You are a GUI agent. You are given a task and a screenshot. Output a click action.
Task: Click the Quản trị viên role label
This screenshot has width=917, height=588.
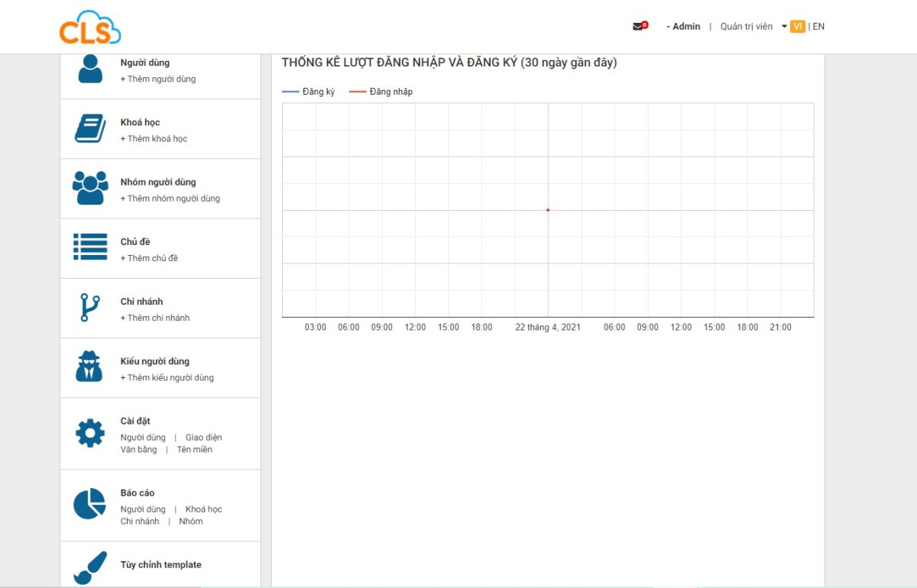(747, 26)
